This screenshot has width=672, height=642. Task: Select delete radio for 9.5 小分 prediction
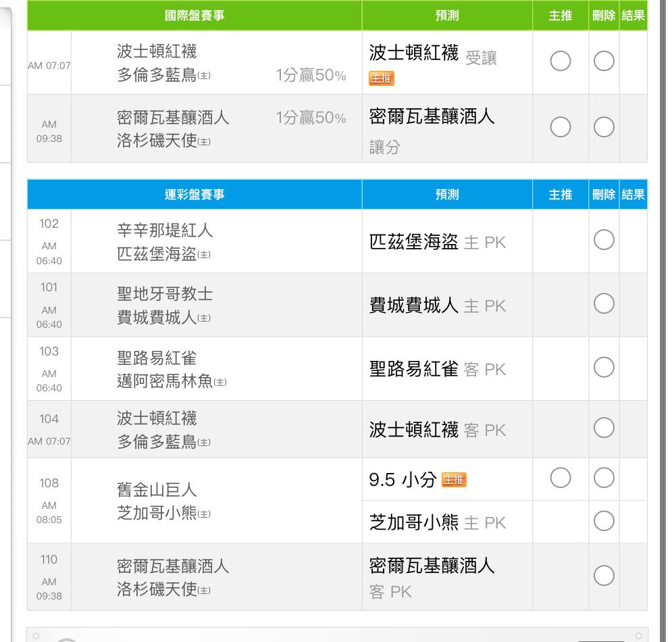click(604, 478)
